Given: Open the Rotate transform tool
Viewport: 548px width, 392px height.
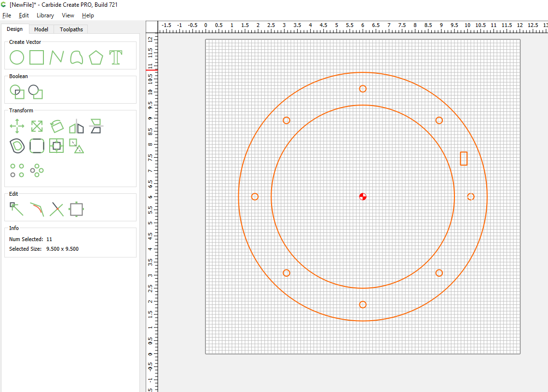Looking at the screenshot, I should [x=56, y=126].
